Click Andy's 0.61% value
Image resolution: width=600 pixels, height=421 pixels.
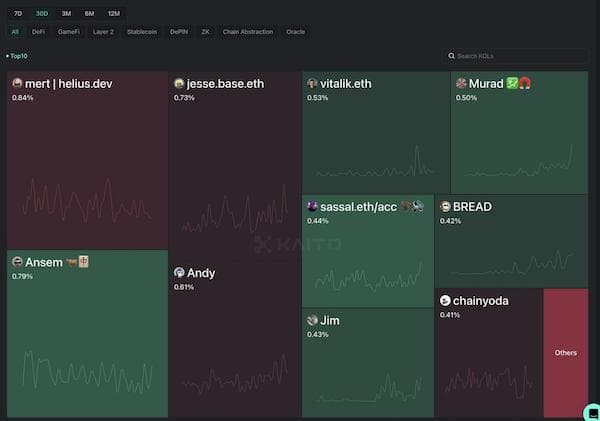pos(184,287)
